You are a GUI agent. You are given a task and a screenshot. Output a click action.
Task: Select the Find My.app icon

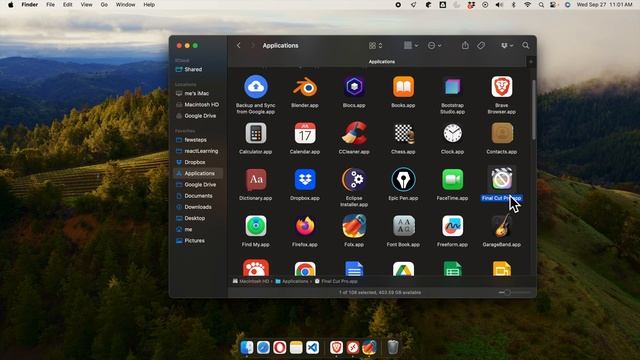256,226
